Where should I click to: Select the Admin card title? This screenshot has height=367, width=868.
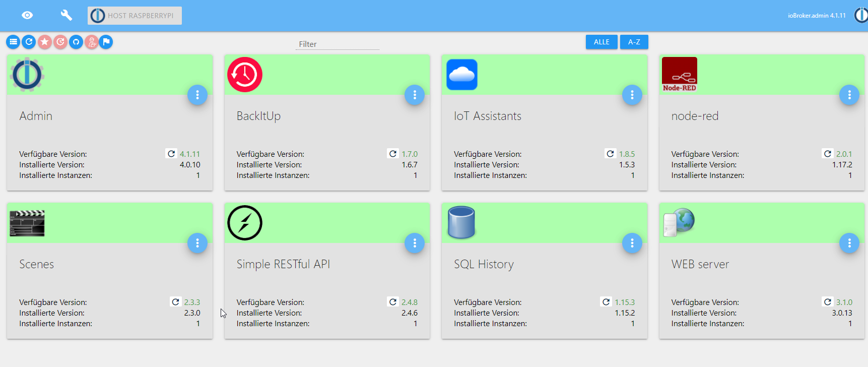[36, 116]
